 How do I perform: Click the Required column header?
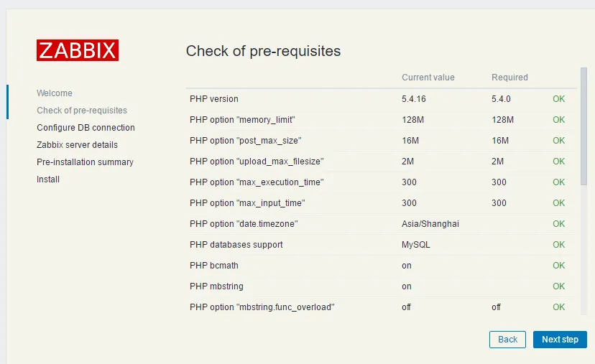point(509,78)
